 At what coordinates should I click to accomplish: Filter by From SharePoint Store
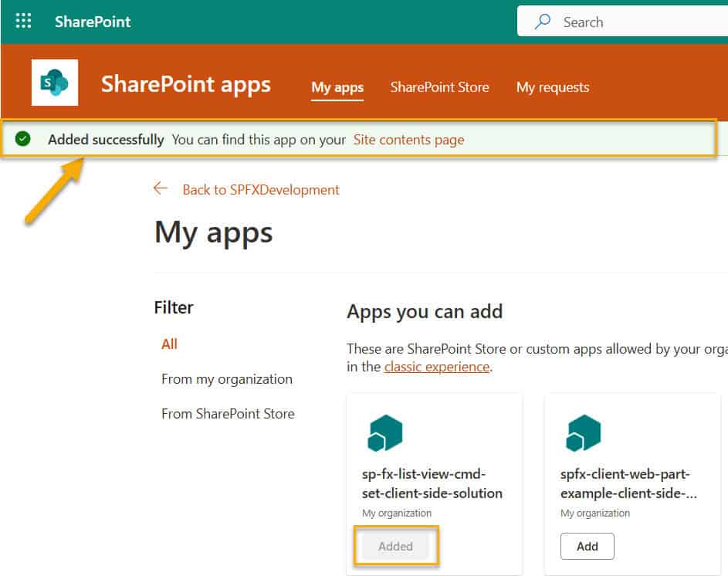pyautogui.click(x=228, y=413)
